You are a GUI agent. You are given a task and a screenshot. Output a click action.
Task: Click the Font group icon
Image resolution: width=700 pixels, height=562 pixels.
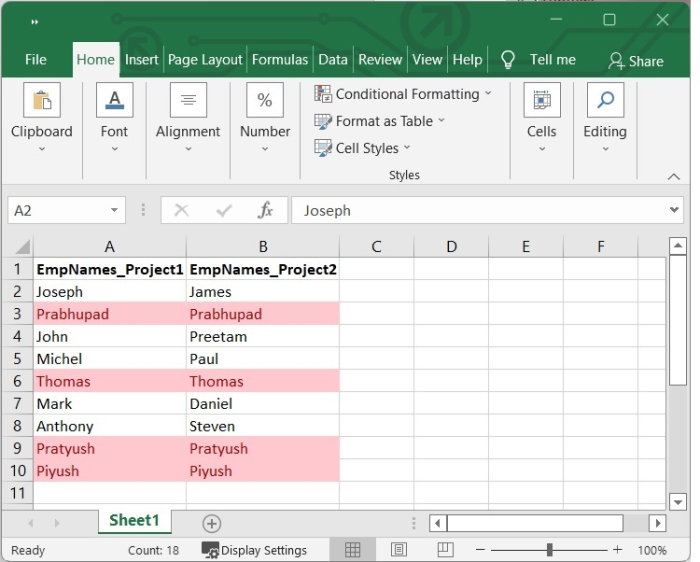tap(114, 101)
